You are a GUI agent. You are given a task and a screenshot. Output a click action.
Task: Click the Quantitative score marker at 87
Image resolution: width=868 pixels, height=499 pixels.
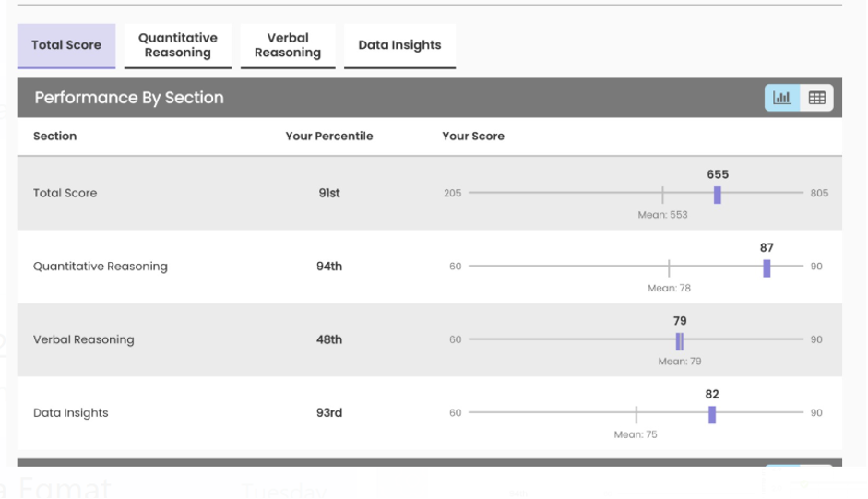tap(767, 267)
